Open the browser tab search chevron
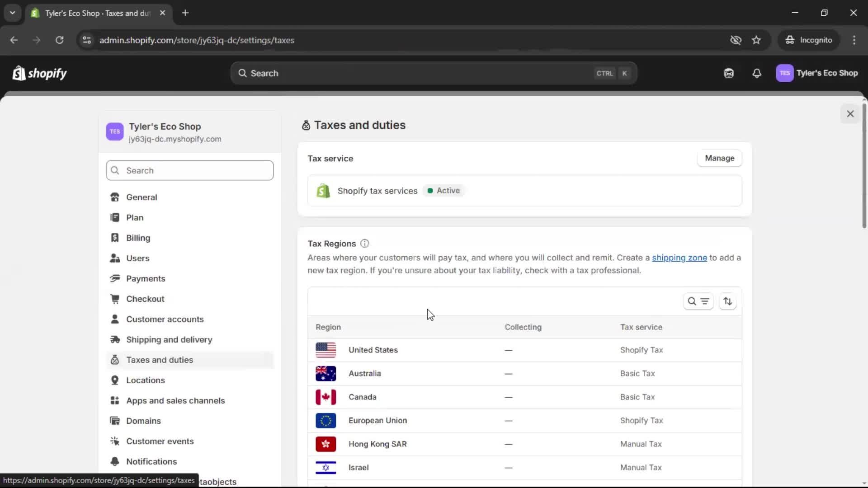The height and width of the screenshot is (488, 868). click(12, 13)
